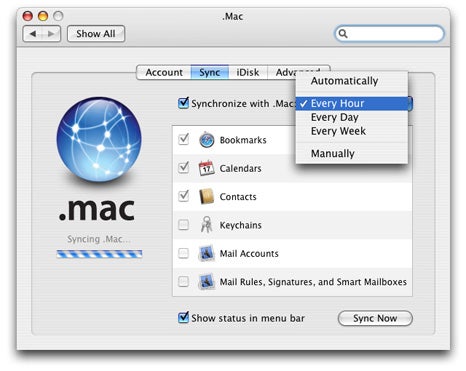Select the Sync tab
This screenshot has width=466, height=371.
210,72
